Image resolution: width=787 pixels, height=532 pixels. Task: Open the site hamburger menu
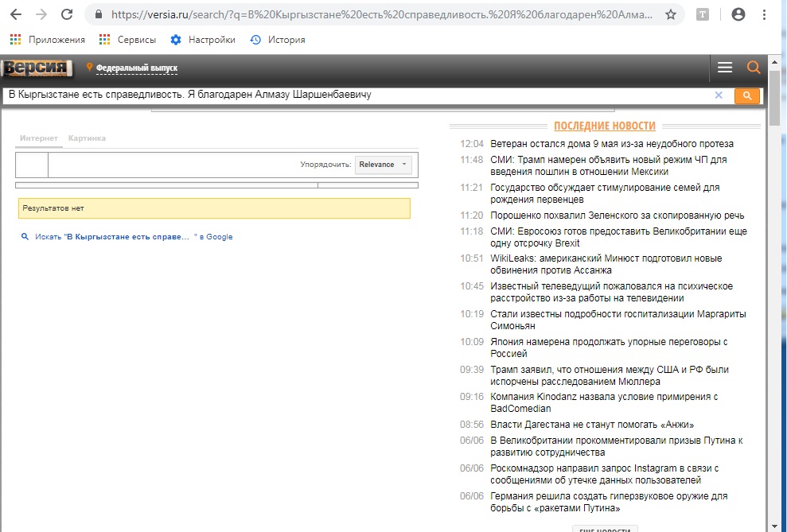[724, 68]
